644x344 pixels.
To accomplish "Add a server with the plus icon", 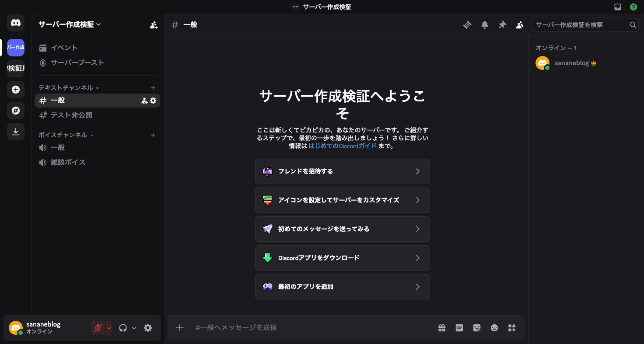I will point(16,90).
